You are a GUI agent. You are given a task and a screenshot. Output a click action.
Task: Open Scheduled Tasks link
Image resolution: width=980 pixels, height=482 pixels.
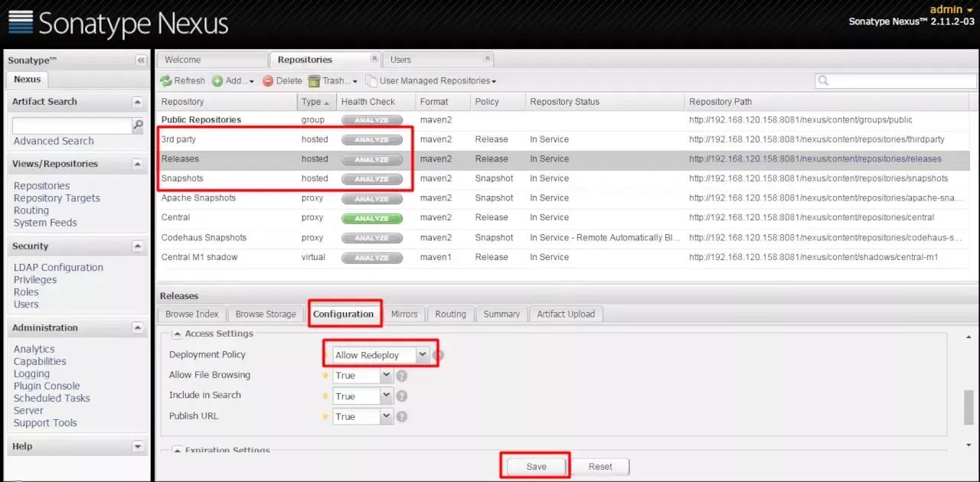click(52, 398)
